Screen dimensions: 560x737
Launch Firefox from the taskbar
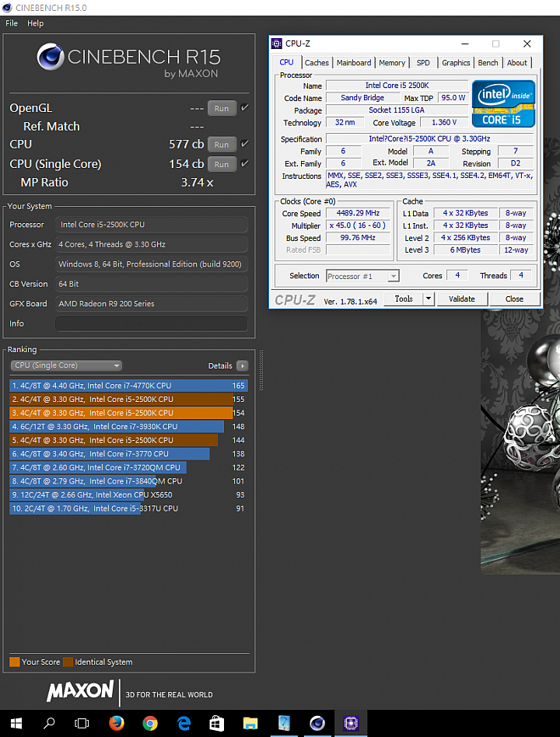pos(116,723)
